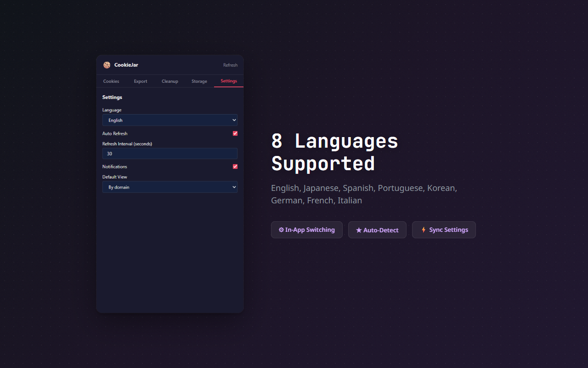
Task: Disable the Auto Refresh checkbox
Action: [235, 133]
